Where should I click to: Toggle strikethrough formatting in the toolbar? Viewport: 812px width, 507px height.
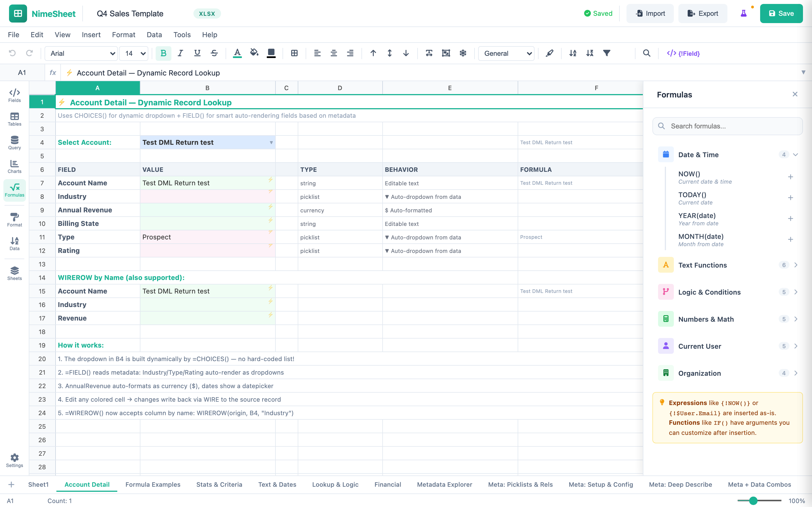[x=214, y=53]
